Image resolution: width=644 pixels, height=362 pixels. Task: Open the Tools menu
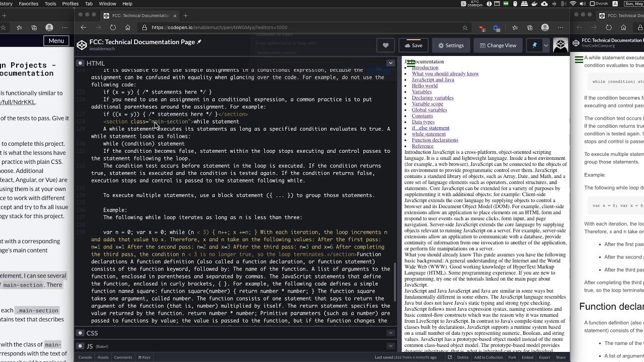[x=50, y=4]
